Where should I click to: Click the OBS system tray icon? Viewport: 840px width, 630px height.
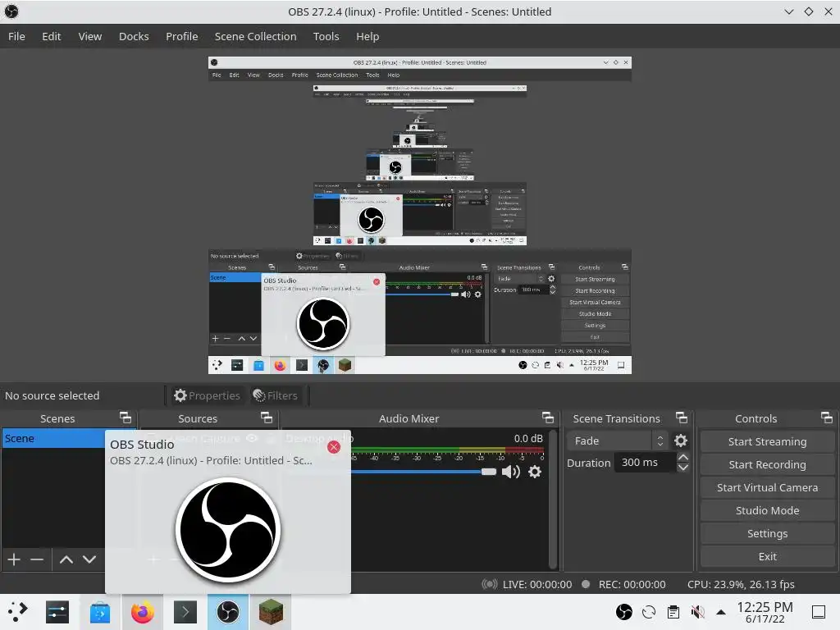[624, 612]
